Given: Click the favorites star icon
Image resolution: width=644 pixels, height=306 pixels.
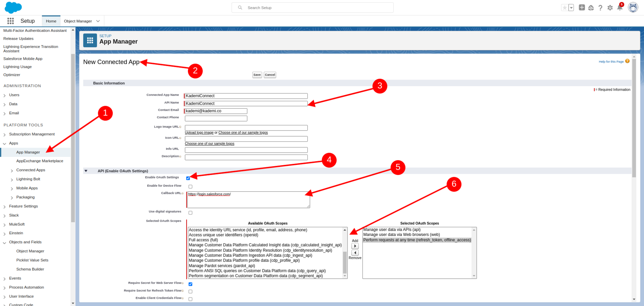Looking at the screenshot, I should click(565, 8).
